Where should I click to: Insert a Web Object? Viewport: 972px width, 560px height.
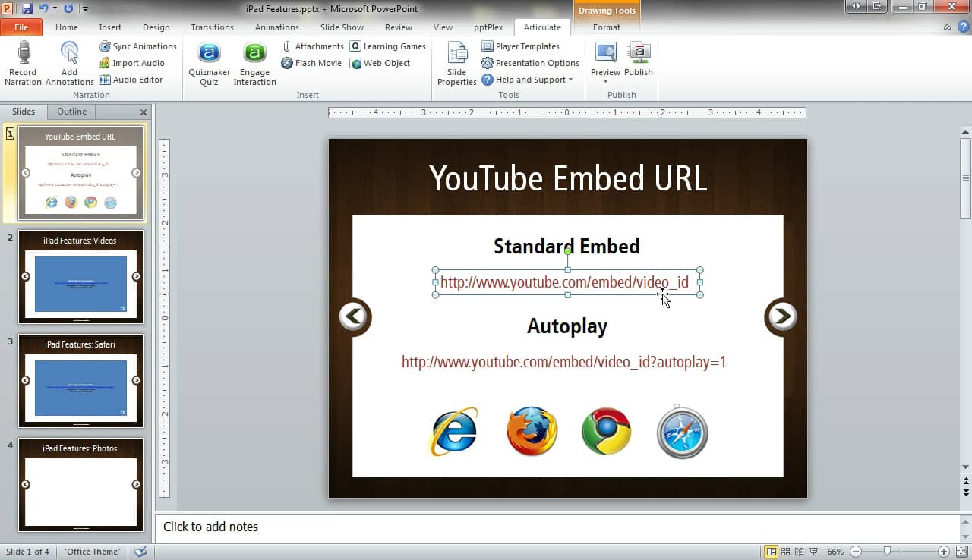point(380,63)
